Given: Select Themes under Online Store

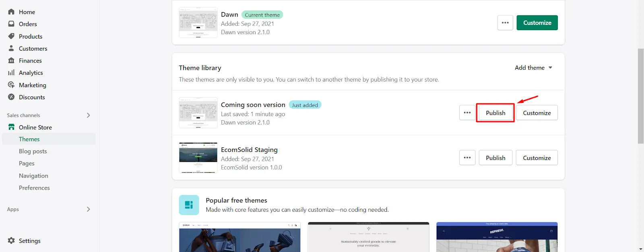Looking at the screenshot, I should 49,139.
